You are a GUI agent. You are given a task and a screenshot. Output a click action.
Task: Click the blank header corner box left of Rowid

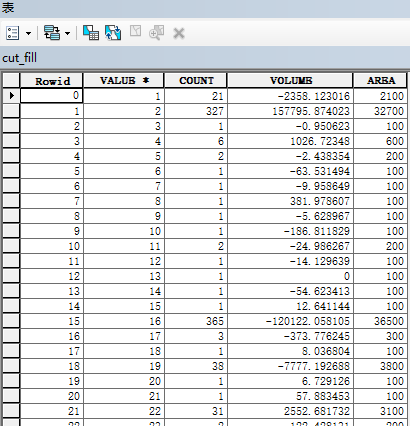pos(11,81)
